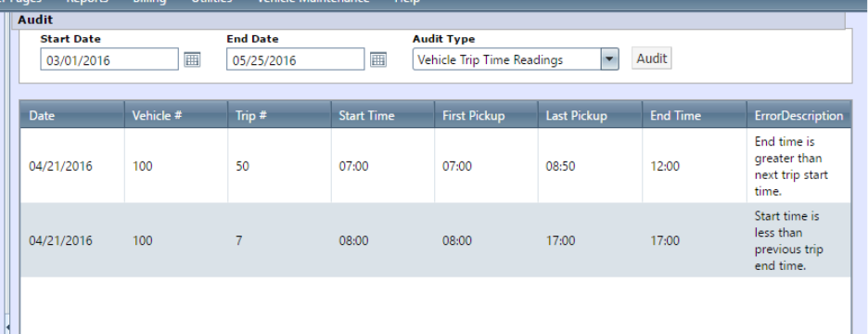Expand the Audit Type dropdown arrow
868x334 pixels.
coord(609,59)
